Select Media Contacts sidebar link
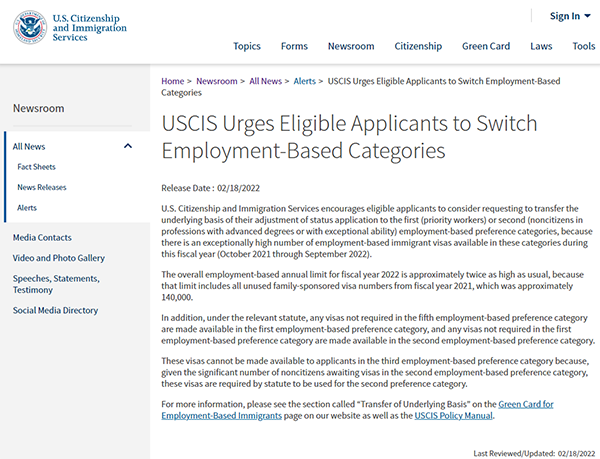 point(42,238)
